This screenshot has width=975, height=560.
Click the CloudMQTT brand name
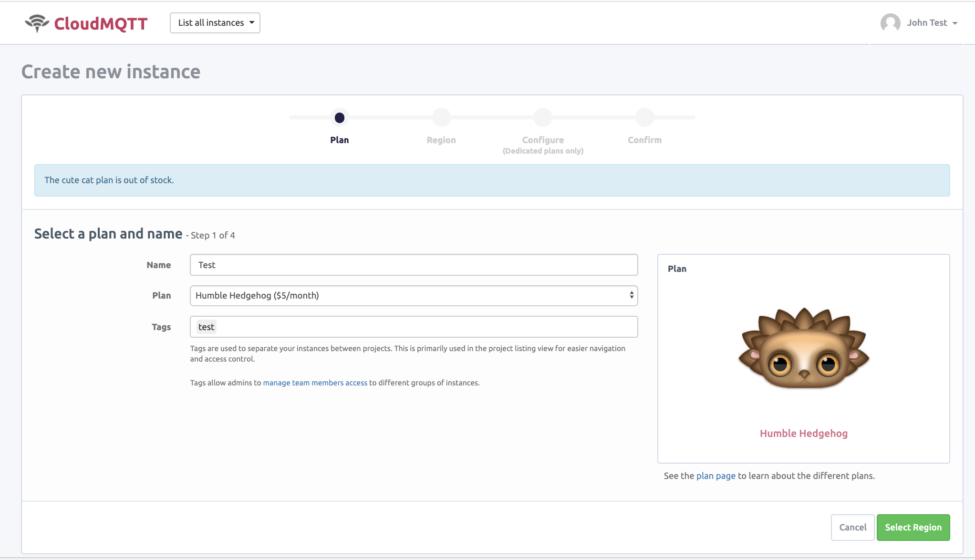[101, 23]
